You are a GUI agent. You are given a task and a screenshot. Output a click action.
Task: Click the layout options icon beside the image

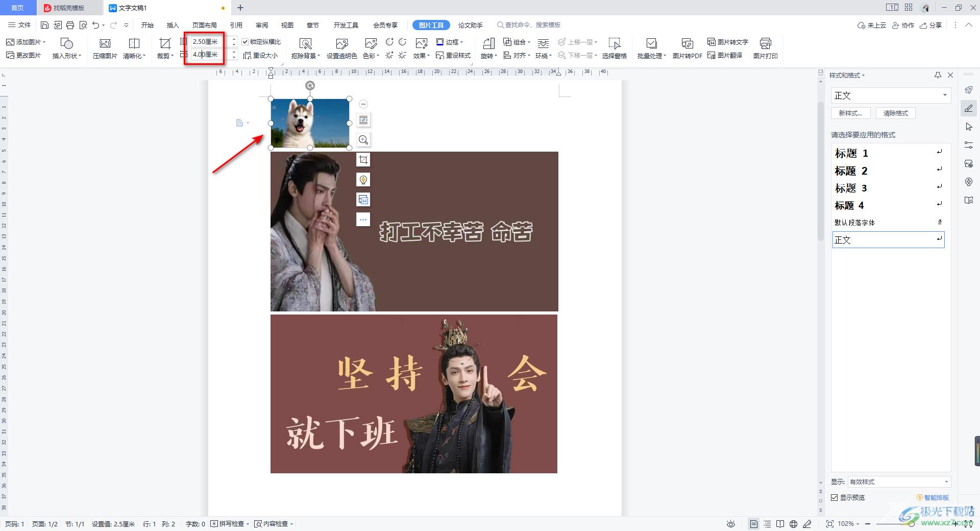click(363, 120)
